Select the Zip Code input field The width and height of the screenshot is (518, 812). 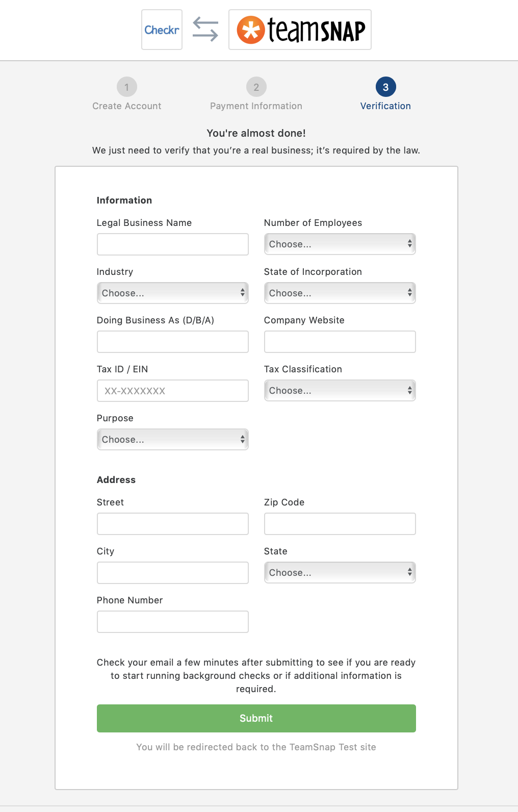tap(340, 524)
